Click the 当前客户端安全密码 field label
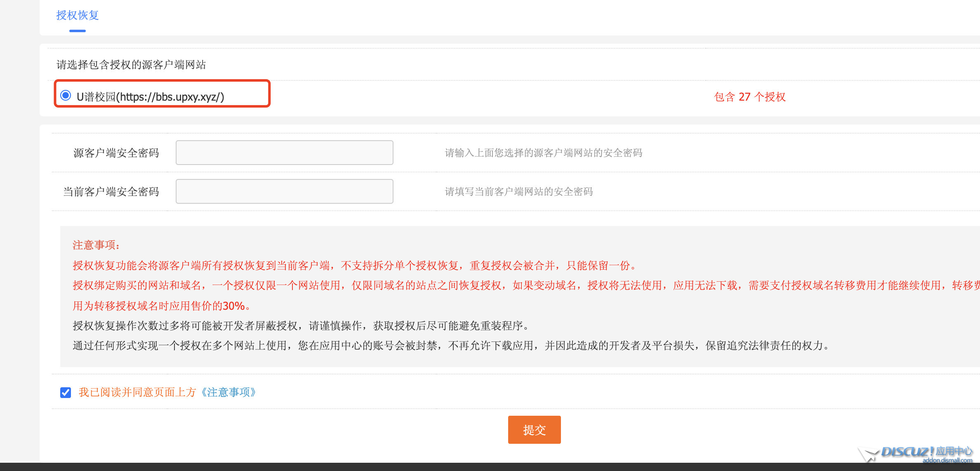The image size is (980, 471). point(111,192)
